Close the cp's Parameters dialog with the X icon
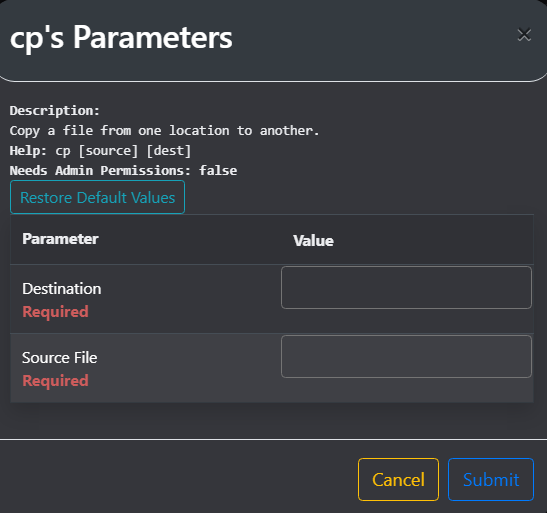The image size is (547, 513). tap(524, 35)
